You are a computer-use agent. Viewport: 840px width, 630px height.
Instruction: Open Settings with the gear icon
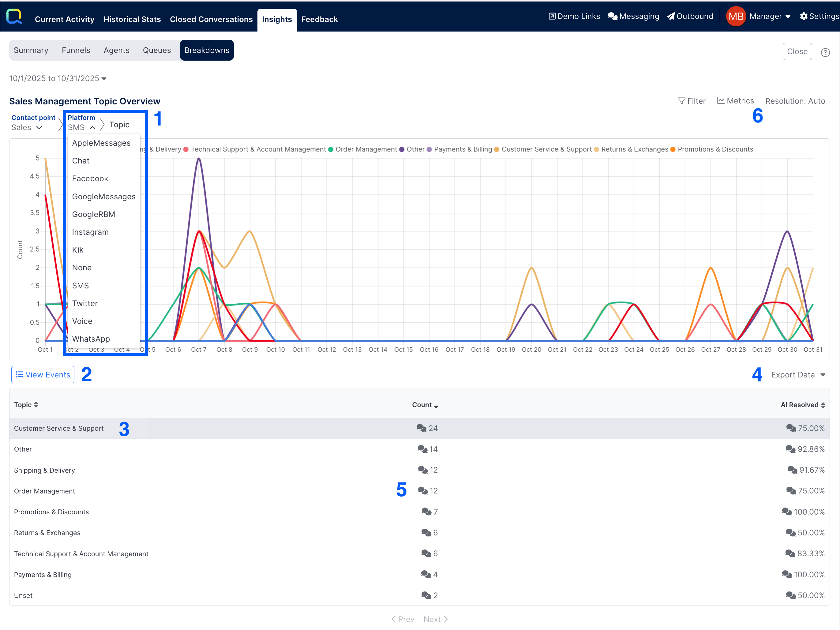804,16
